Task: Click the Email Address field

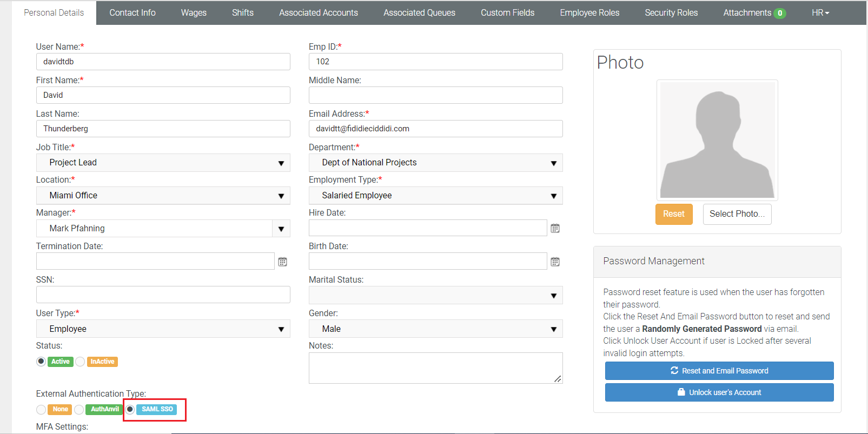Action: tap(436, 129)
